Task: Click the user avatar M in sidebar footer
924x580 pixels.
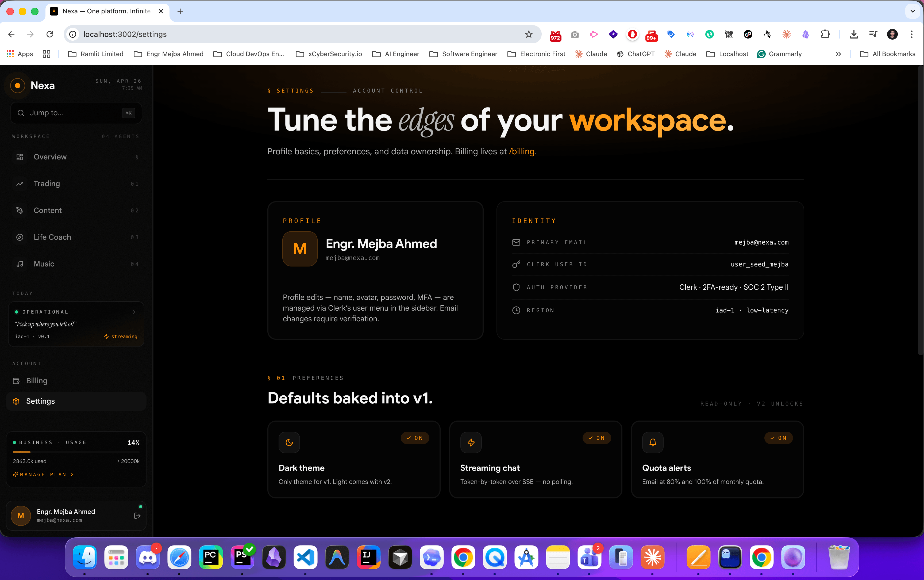Action: (21, 516)
